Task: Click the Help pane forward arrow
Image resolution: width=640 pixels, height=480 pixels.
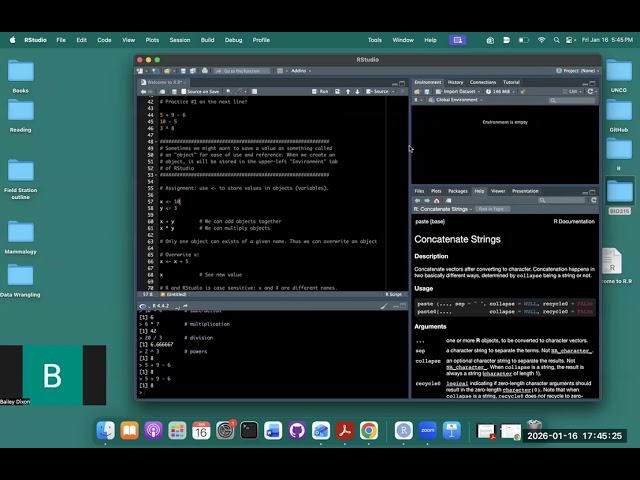Action: [427, 200]
